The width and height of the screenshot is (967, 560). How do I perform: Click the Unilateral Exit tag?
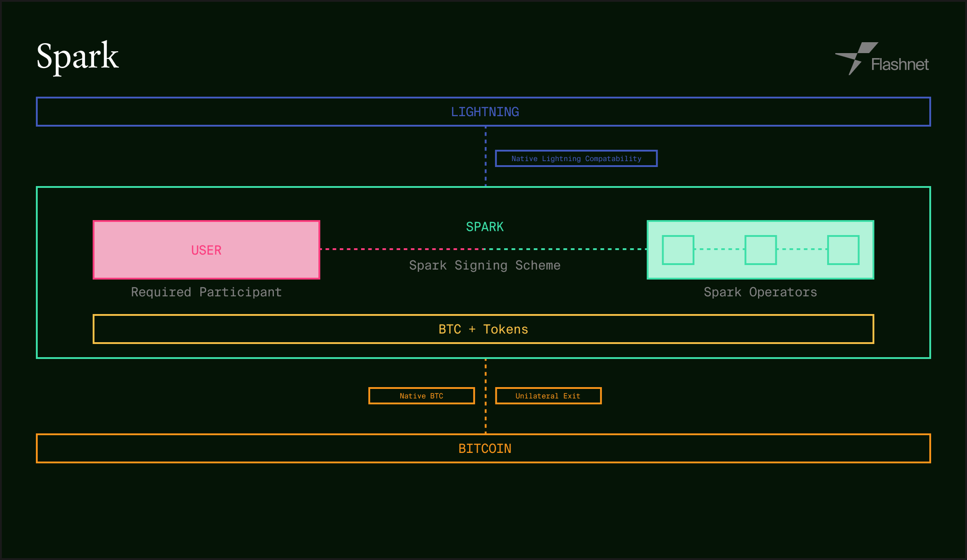pyautogui.click(x=548, y=396)
